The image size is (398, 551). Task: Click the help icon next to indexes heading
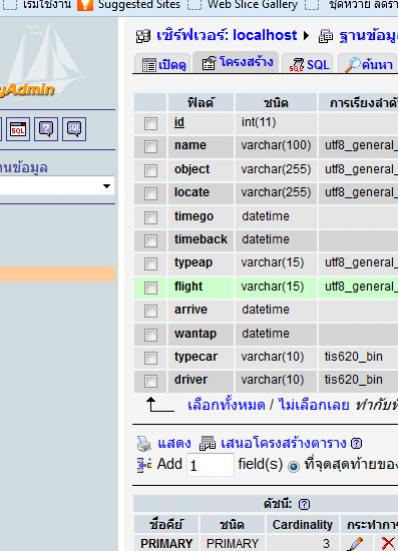pyautogui.click(x=304, y=504)
